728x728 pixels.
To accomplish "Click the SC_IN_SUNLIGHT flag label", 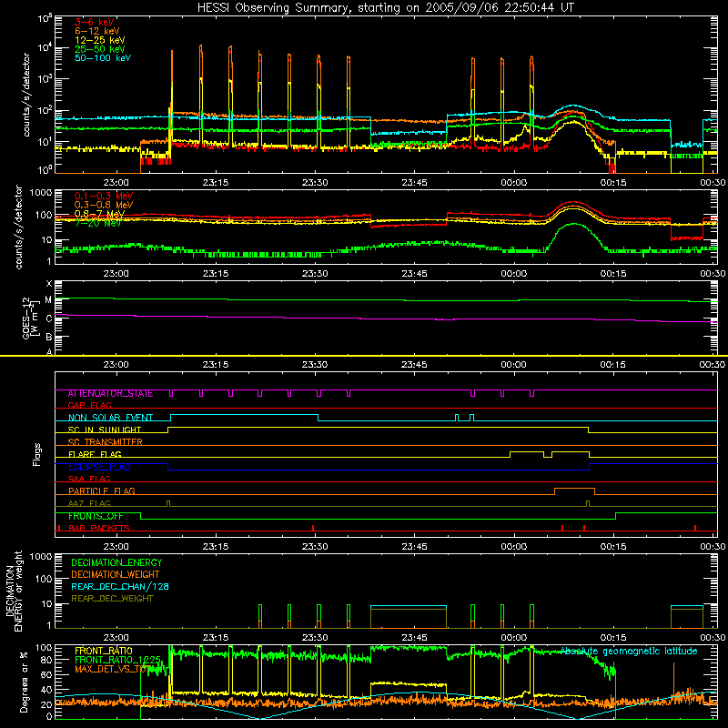I will (x=105, y=430).
